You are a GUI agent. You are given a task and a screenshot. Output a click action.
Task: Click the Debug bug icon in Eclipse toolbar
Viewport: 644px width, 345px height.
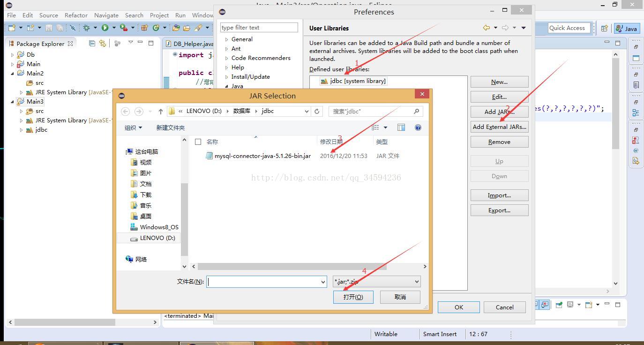(x=86, y=28)
